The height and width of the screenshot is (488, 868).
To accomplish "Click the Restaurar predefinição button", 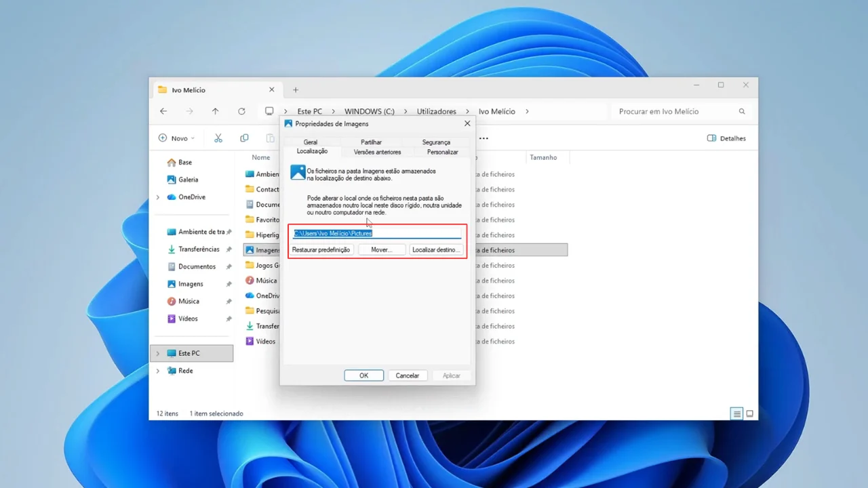I will click(321, 249).
